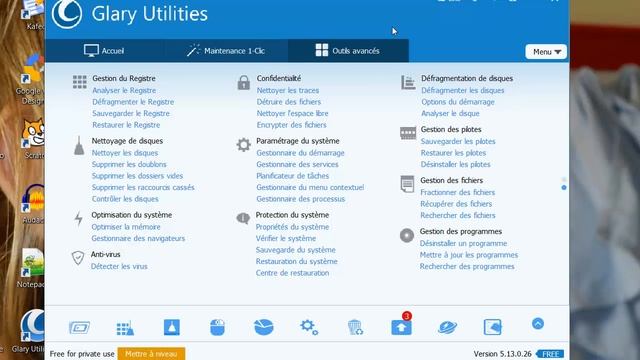
Task: Click Protection du système bubble icon
Action: [243, 218]
